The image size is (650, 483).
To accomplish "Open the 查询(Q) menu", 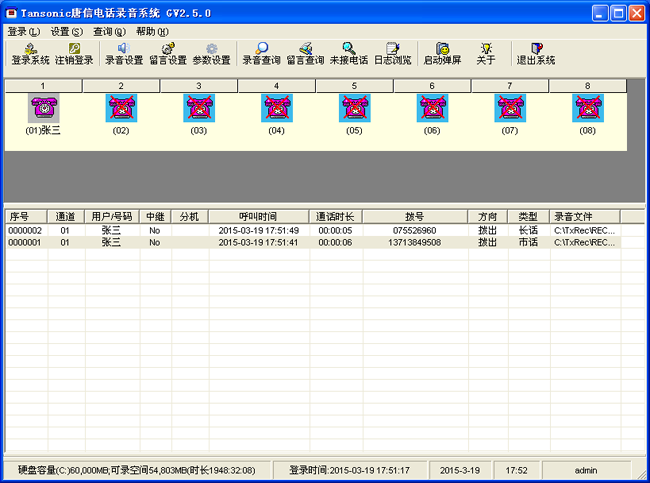I will [x=109, y=31].
